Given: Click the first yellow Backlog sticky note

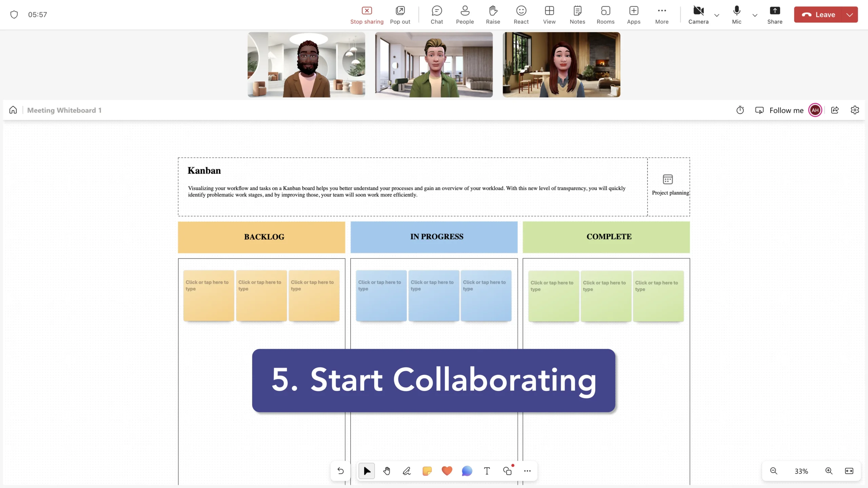Looking at the screenshot, I should [209, 296].
